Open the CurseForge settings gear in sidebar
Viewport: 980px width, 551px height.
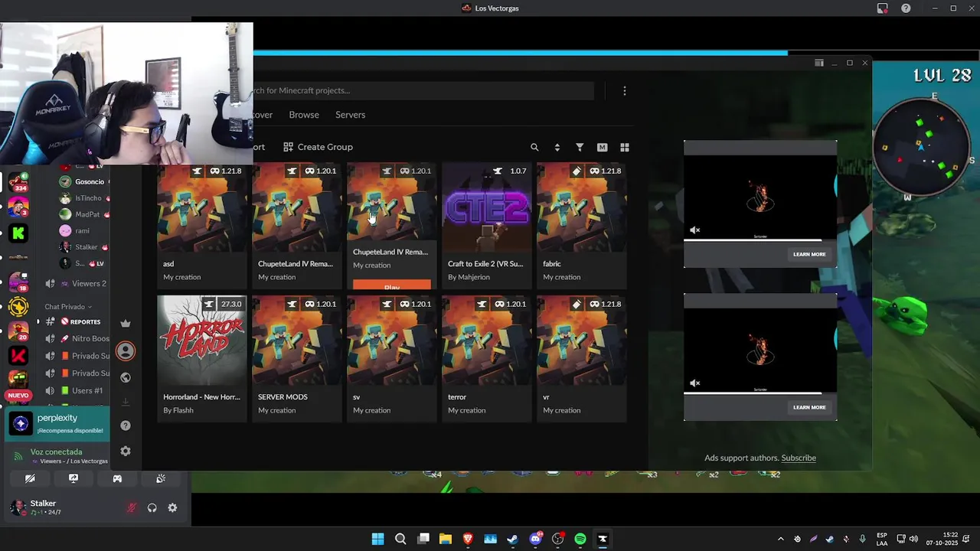pos(126,452)
